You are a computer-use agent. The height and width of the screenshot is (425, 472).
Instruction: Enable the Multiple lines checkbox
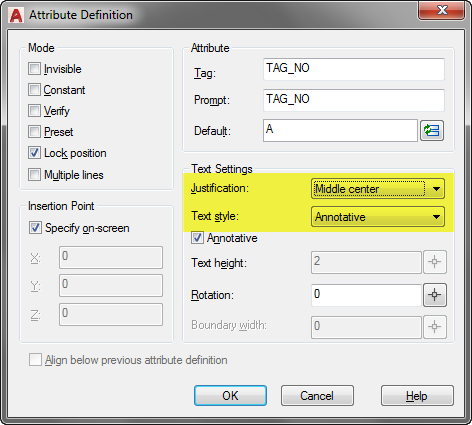point(34,174)
